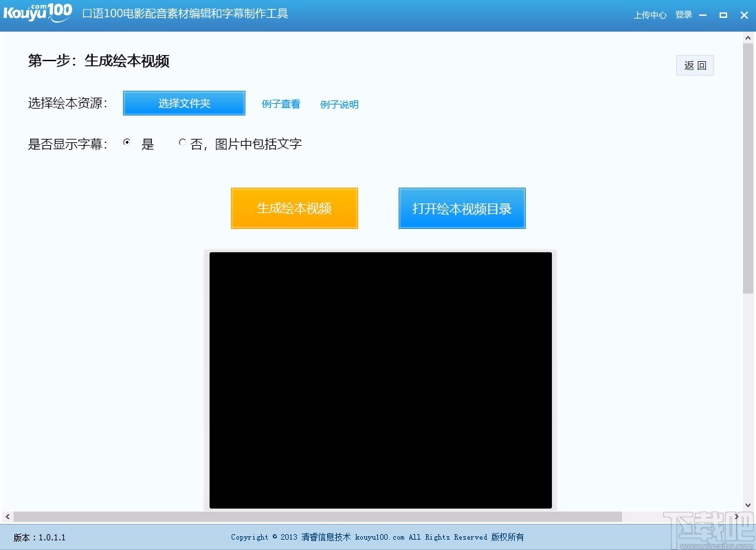Viewport: 756px width, 550px height.
Task: Click 生成绘本视频 to generate the video
Action: coord(294,208)
